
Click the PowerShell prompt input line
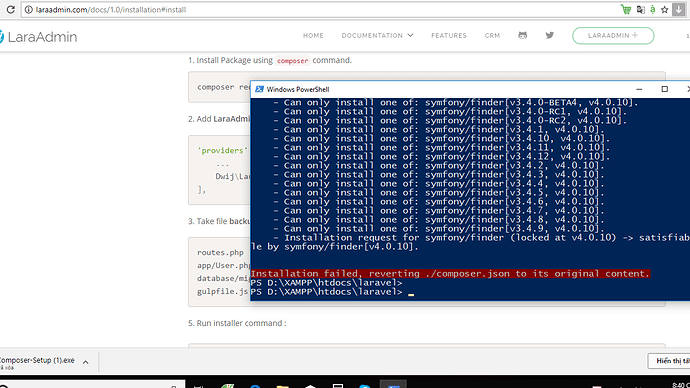pyautogui.click(x=470, y=292)
